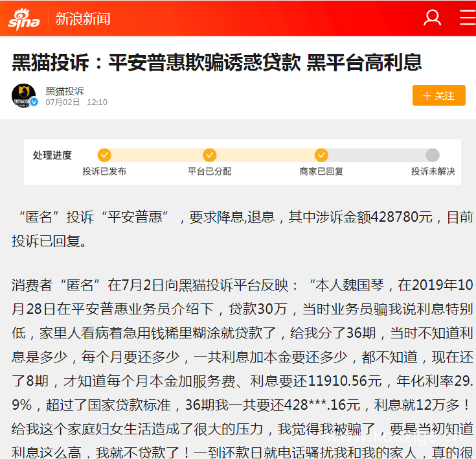Click the 投诉未解决 label text

point(433,171)
